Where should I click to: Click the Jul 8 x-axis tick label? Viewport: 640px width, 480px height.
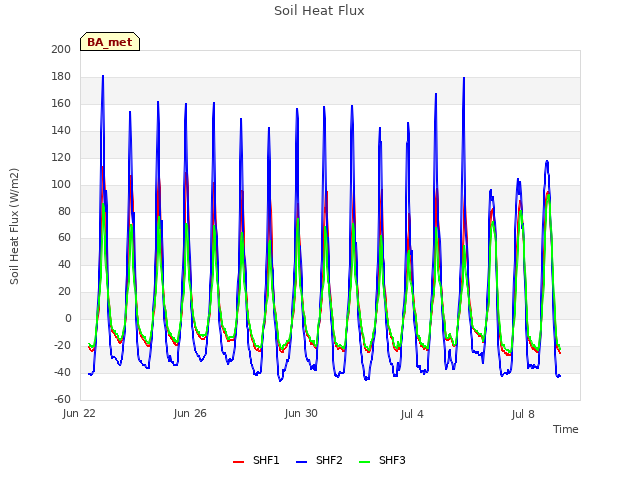pos(523,414)
